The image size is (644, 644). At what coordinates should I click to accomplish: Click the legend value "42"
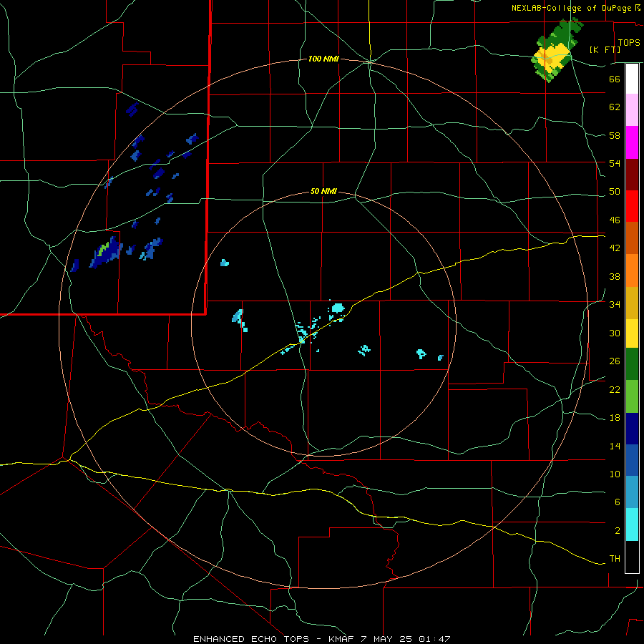(615, 248)
